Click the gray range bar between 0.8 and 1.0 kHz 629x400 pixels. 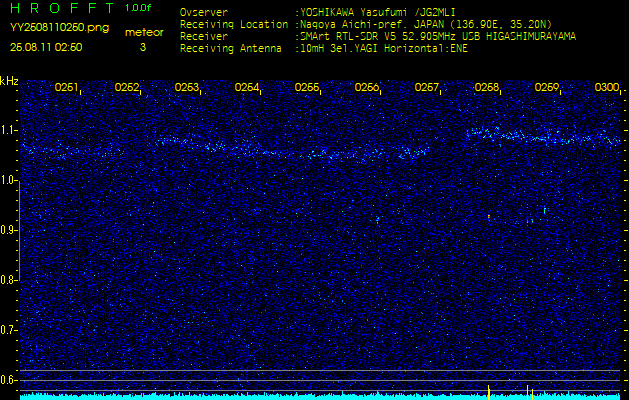20,231
